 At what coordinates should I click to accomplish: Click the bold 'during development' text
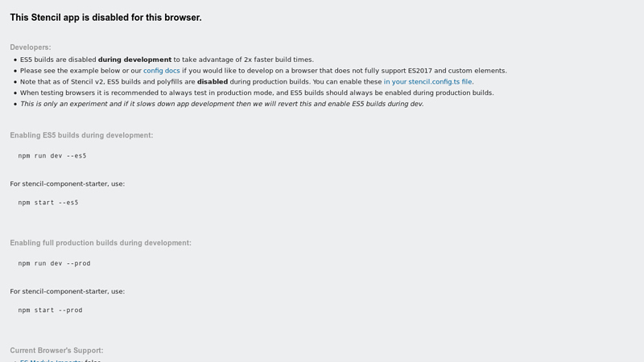134,60
